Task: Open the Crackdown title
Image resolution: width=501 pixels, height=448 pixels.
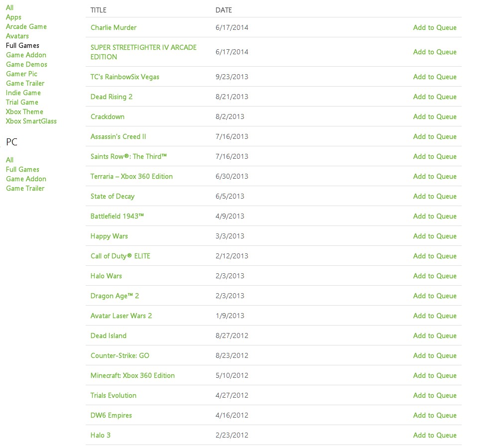Action: click(x=108, y=116)
